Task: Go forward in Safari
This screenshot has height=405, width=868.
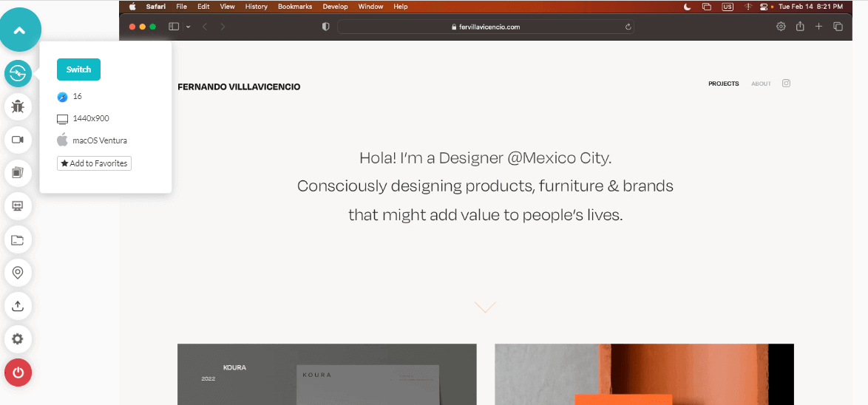Action: 223,27
